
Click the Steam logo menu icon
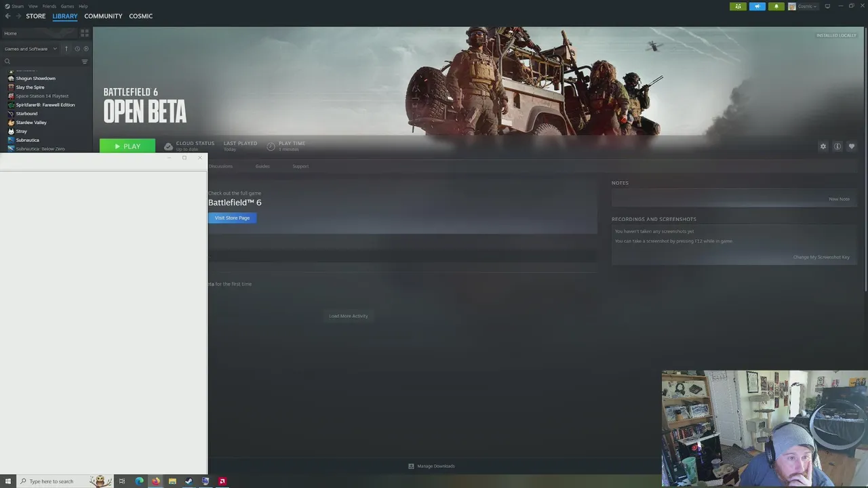7,6
